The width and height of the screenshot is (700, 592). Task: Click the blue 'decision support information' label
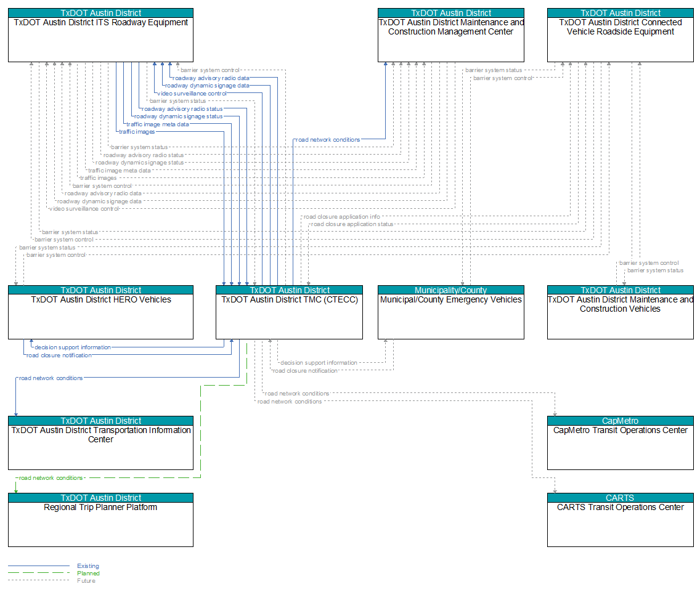click(x=73, y=347)
